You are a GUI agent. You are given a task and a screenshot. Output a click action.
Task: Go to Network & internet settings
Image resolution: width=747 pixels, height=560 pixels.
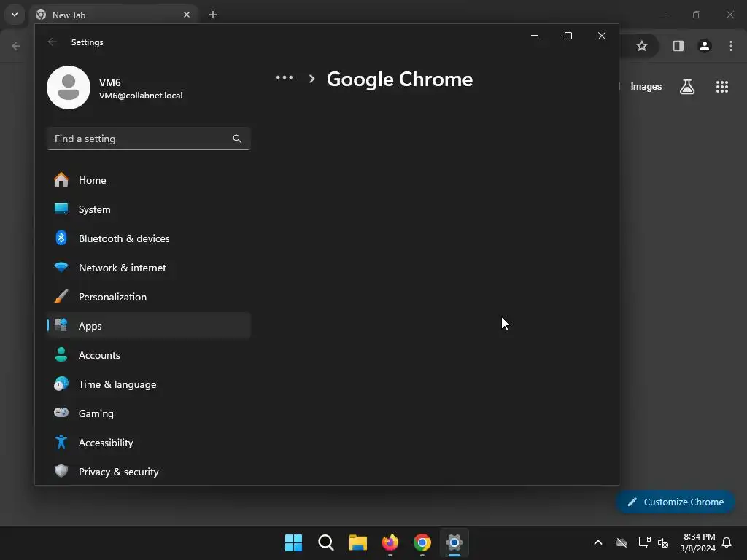(x=149, y=268)
